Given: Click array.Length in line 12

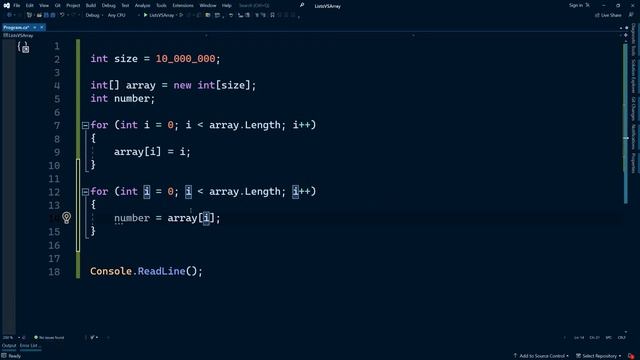Looking at the screenshot, I should pyautogui.click(x=245, y=191).
